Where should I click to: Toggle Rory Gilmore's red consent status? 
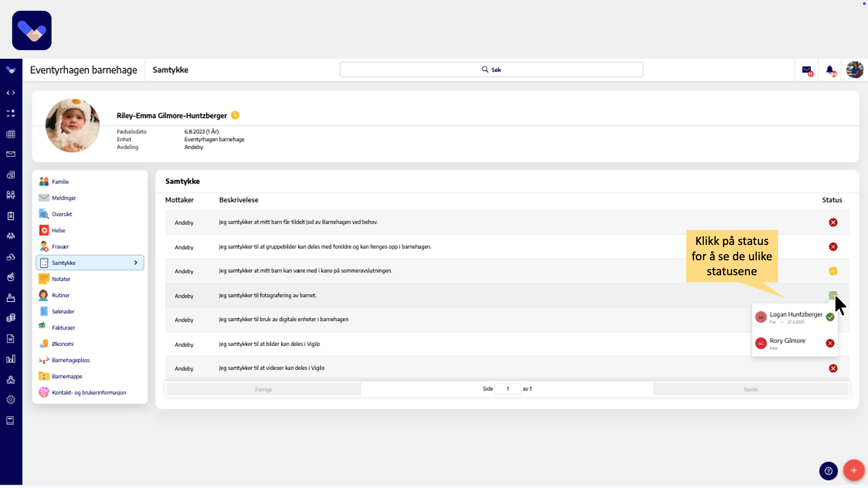(830, 343)
